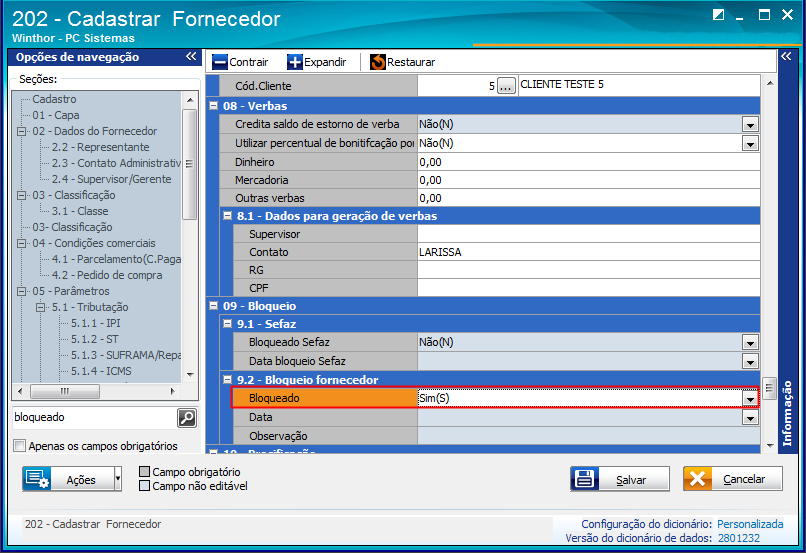Select 2.2 - Representante tree item

100,147
